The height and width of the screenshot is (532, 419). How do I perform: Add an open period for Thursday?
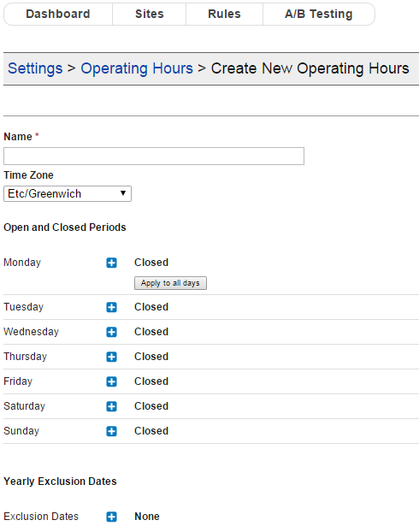[x=111, y=357]
